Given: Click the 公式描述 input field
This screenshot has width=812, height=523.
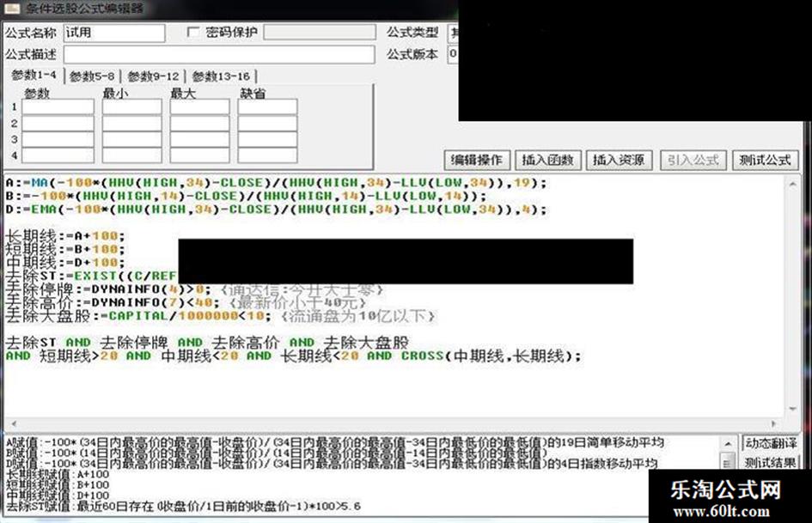Looking at the screenshot, I should pyautogui.click(x=219, y=54).
